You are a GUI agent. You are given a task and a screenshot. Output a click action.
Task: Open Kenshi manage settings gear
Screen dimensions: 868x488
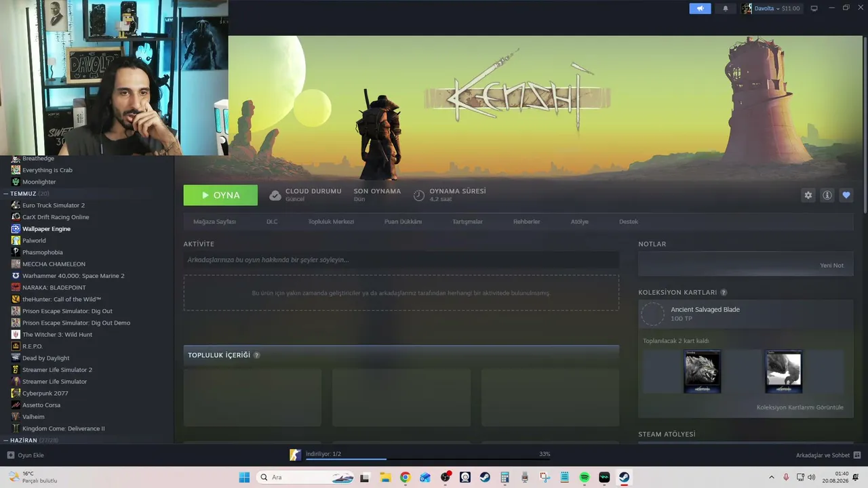[x=808, y=195]
